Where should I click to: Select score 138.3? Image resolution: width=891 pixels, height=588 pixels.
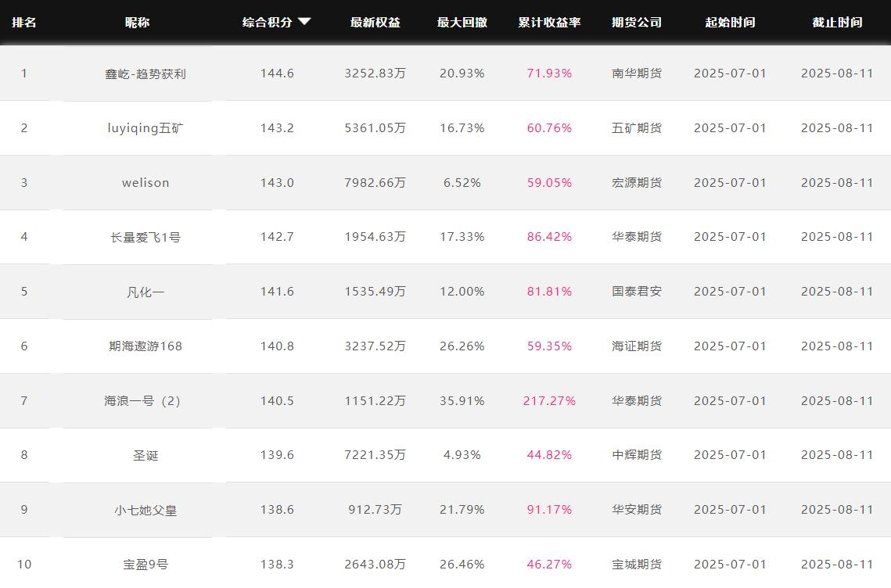point(277,564)
